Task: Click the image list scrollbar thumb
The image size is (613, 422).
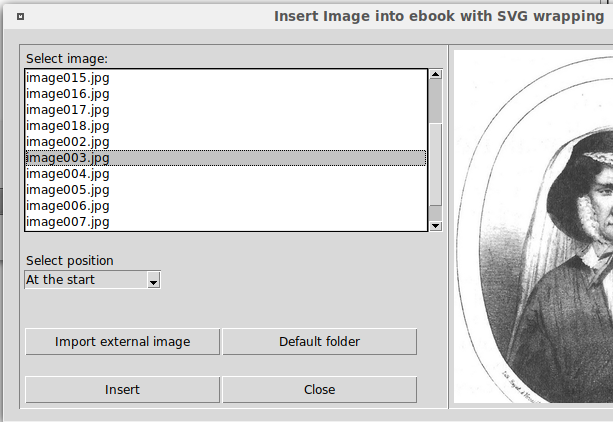Action: 436,164
